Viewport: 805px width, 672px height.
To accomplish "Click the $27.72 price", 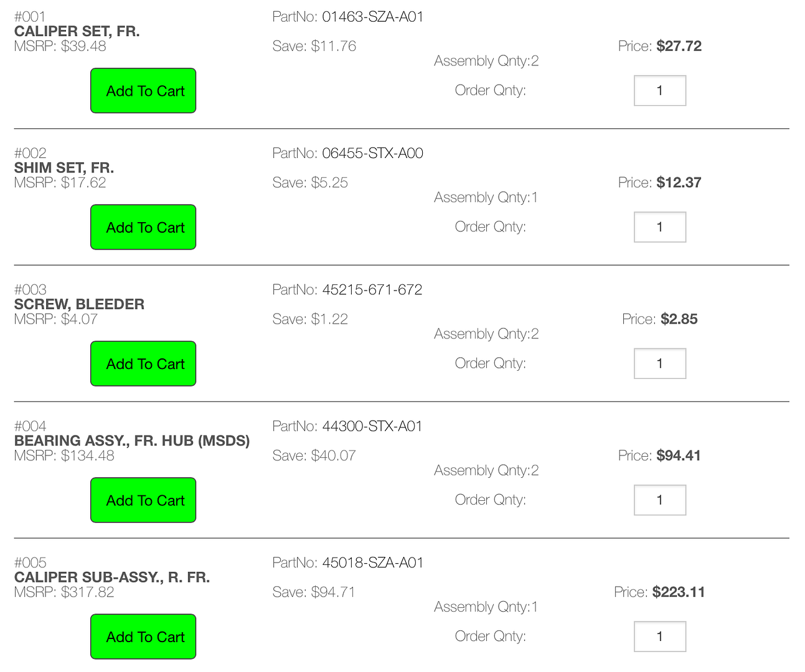I will (679, 46).
